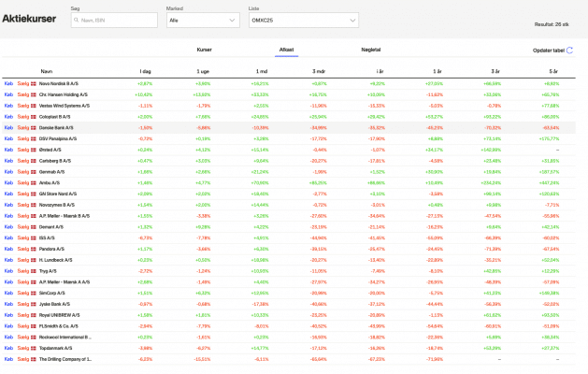Click the Danish flag icon for Novo Nordisk
The image size is (588, 374).
(x=33, y=83)
